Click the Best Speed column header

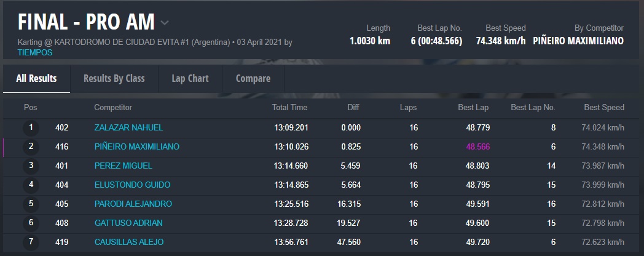click(604, 107)
